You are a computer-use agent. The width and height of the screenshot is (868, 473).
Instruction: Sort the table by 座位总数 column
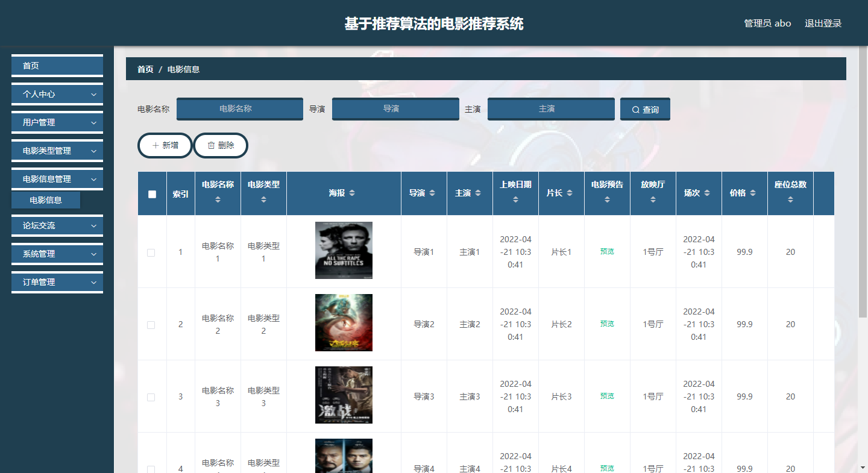click(790, 199)
